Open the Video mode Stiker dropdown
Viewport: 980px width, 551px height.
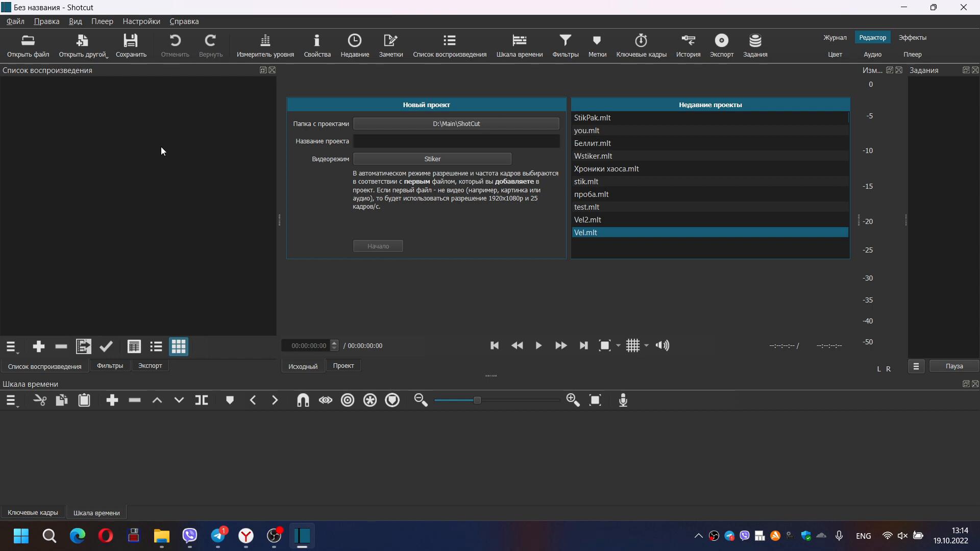point(432,159)
